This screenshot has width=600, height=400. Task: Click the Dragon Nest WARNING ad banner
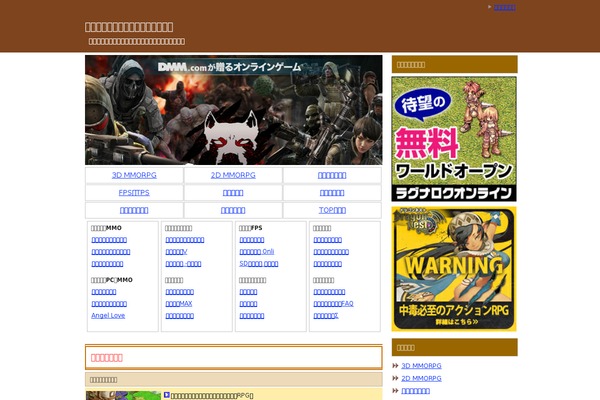454,269
